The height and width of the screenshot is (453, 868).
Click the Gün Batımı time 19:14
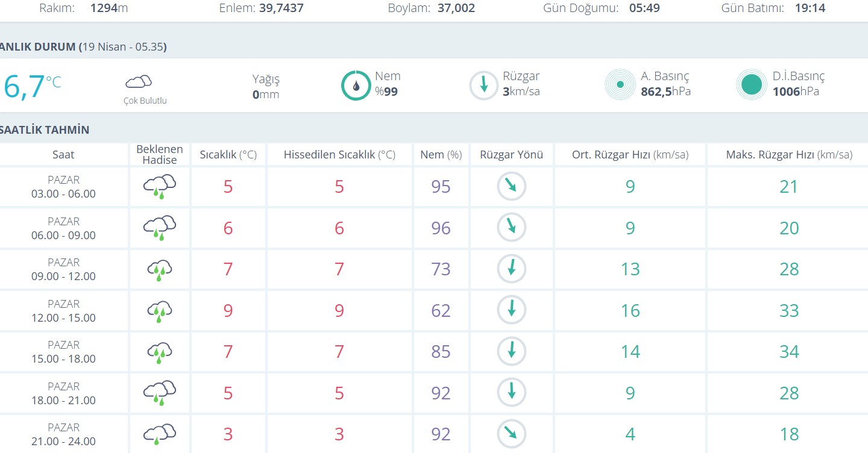point(810,8)
